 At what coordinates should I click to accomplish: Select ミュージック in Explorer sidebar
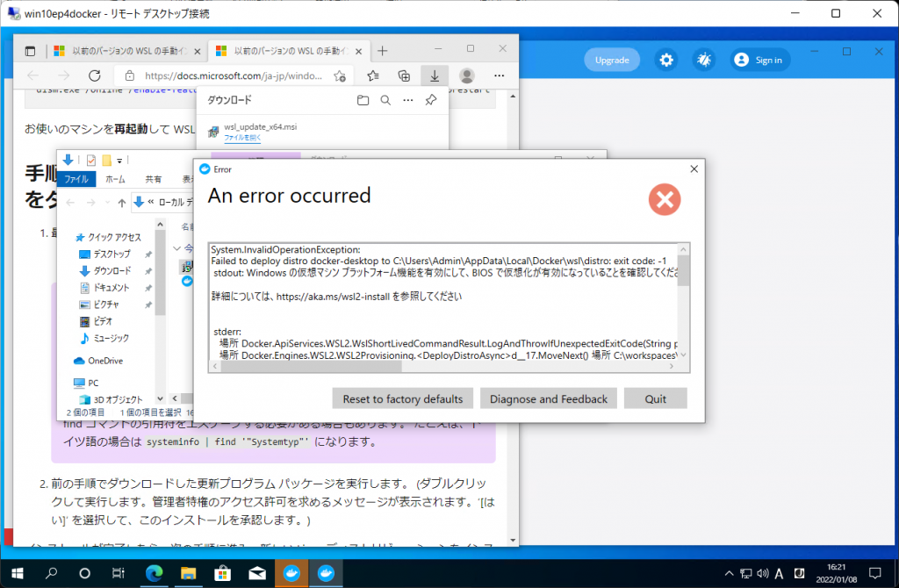(x=104, y=338)
